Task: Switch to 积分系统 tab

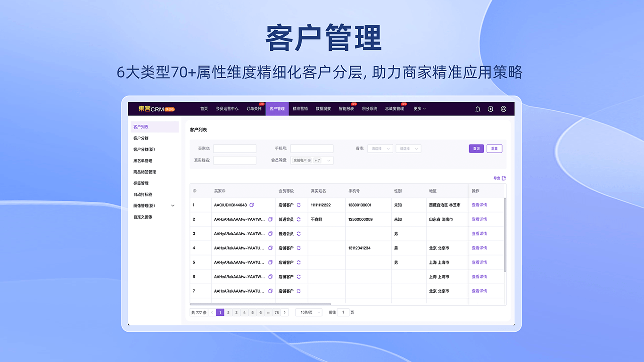Action: point(370,109)
